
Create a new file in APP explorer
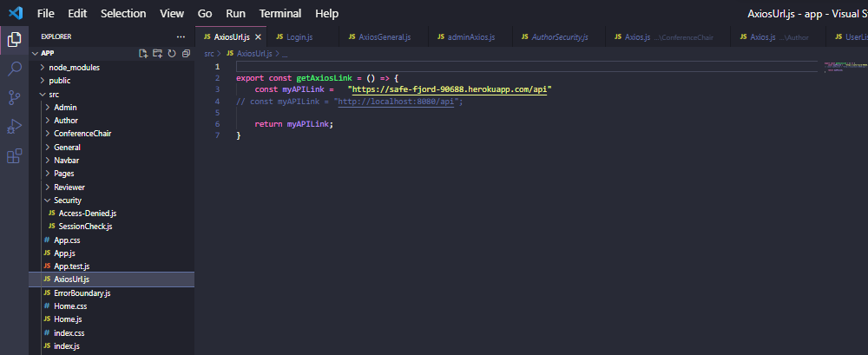point(143,53)
